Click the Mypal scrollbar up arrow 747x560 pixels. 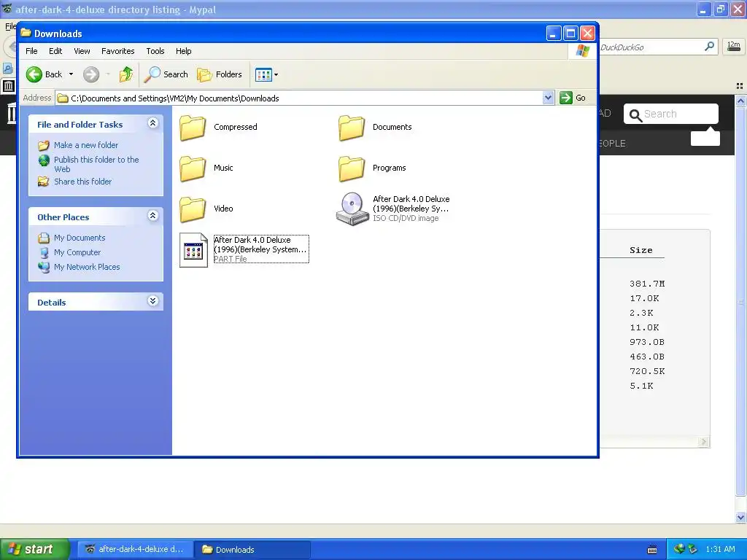740,101
